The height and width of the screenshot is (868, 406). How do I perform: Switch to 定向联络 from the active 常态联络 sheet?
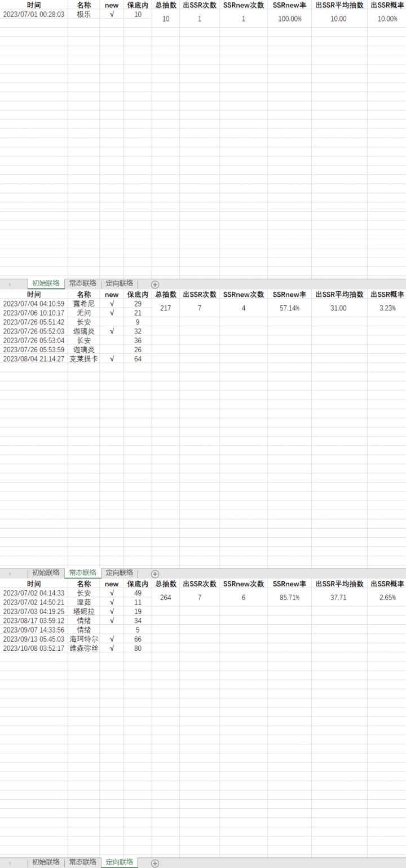coord(120,573)
